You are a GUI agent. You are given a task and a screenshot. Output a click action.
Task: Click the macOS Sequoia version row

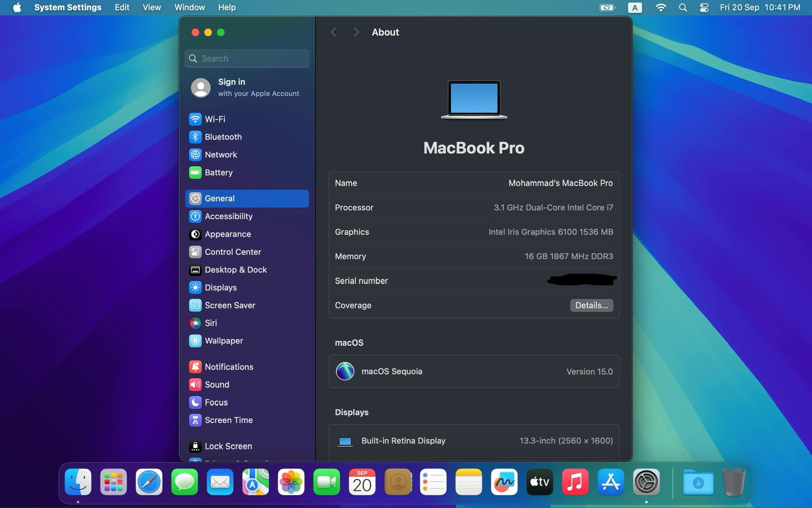(x=474, y=371)
